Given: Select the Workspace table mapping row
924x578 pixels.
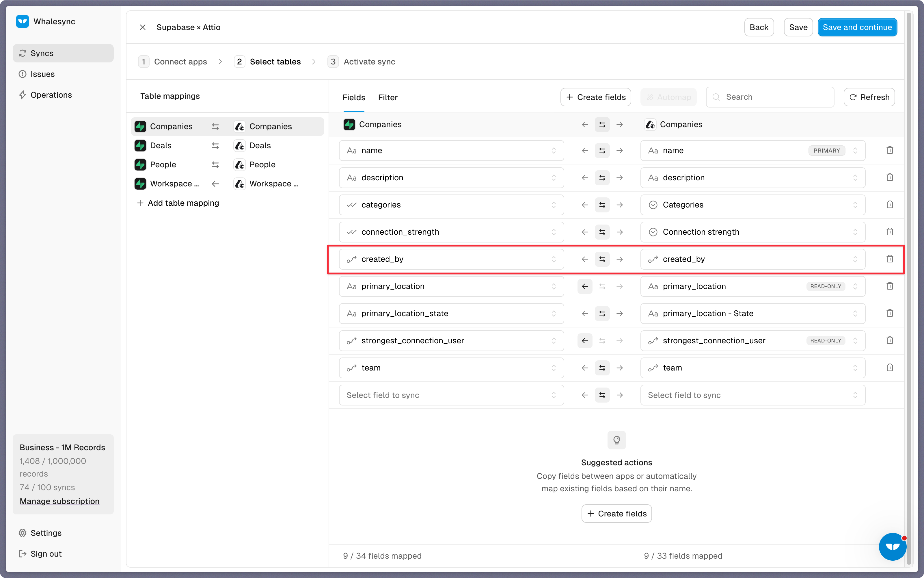Looking at the screenshot, I should tap(227, 184).
